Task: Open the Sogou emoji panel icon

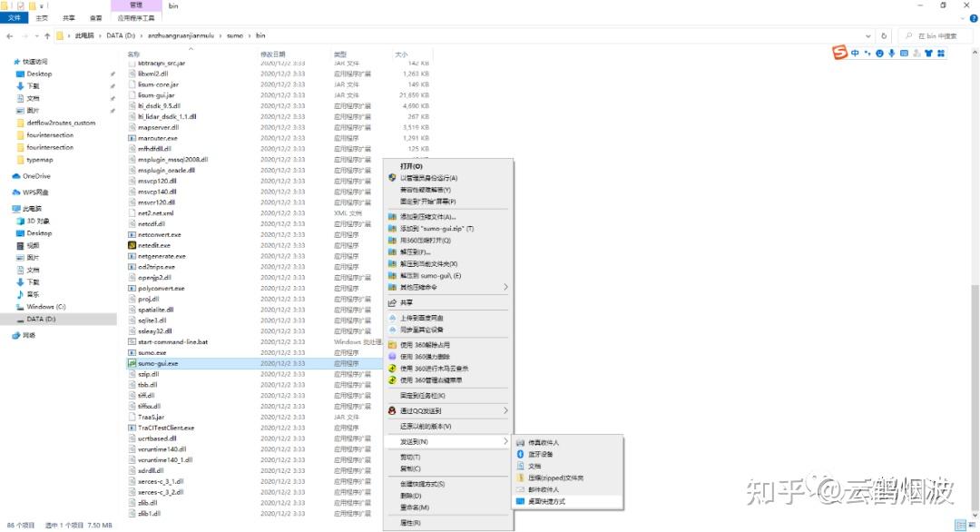Action: (x=880, y=53)
